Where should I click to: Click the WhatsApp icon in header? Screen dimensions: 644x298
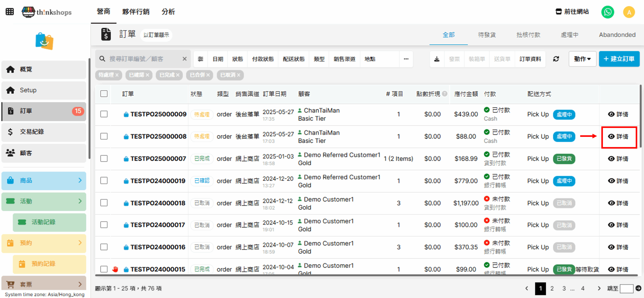point(608,12)
